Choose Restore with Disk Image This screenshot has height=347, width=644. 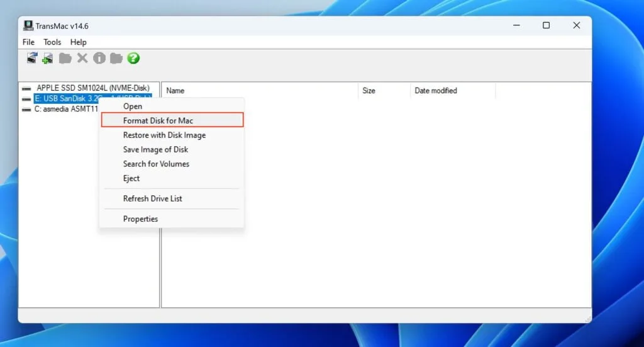172,135
